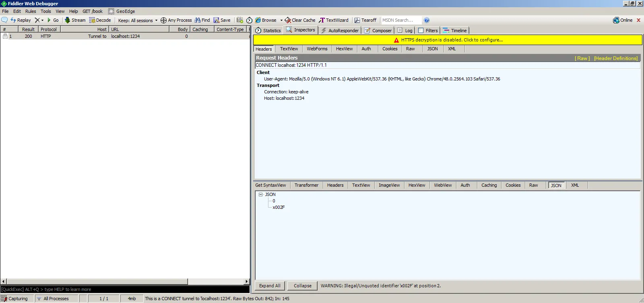Viewport: 644px width, 303px height.
Task: Click the session list scroll right arrow
Action: 247,282
